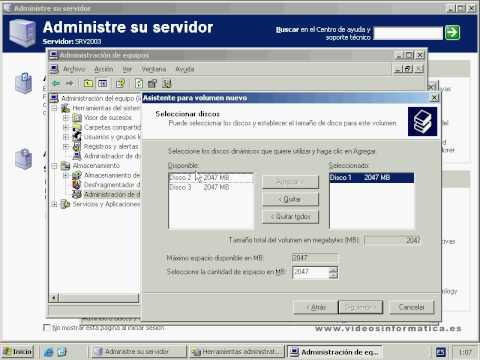Select Servicios y Aplicaciones in the tree

[106, 204]
